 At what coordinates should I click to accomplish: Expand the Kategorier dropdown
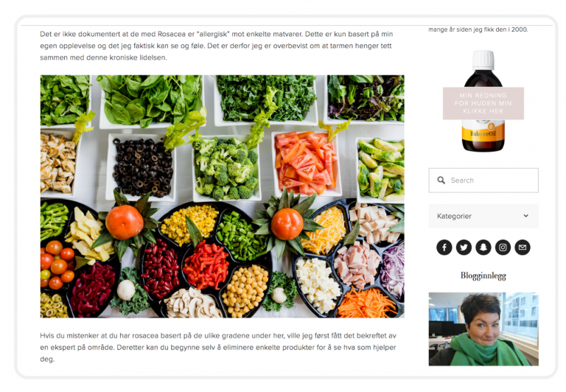tap(483, 216)
